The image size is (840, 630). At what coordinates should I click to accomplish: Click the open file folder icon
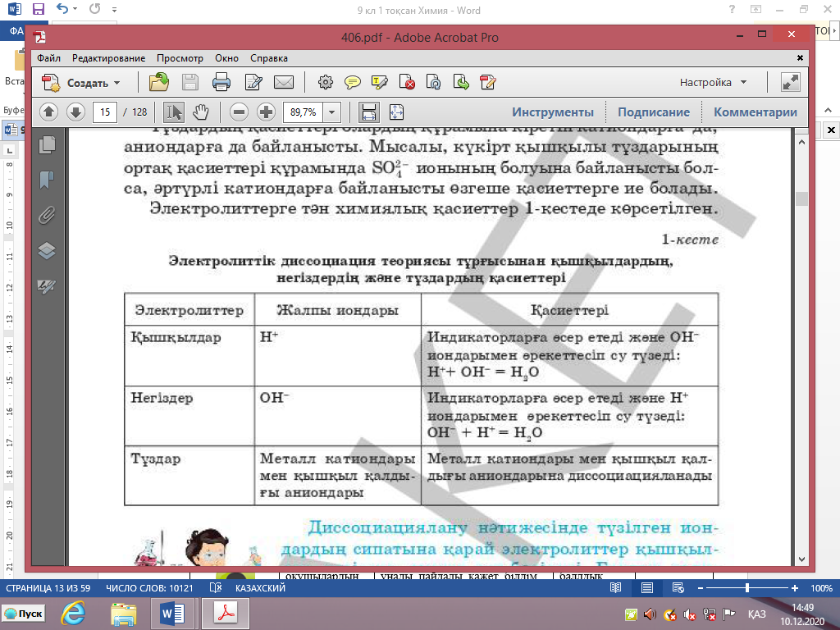coord(159,83)
